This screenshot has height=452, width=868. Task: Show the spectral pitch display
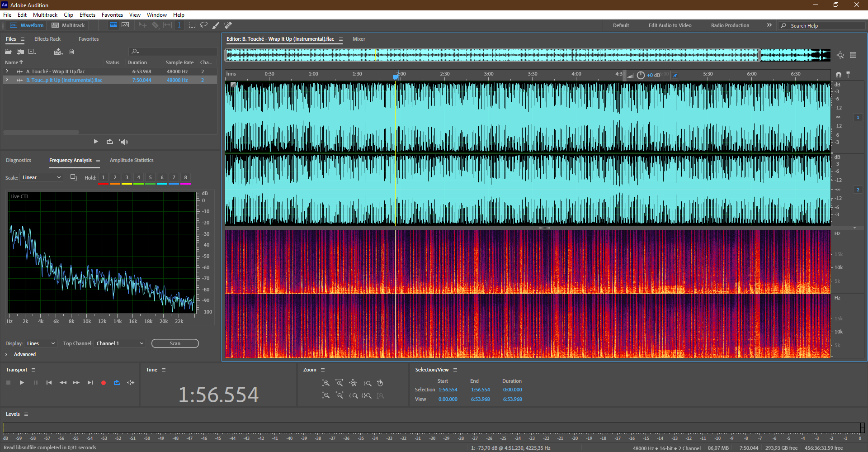(125, 25)
